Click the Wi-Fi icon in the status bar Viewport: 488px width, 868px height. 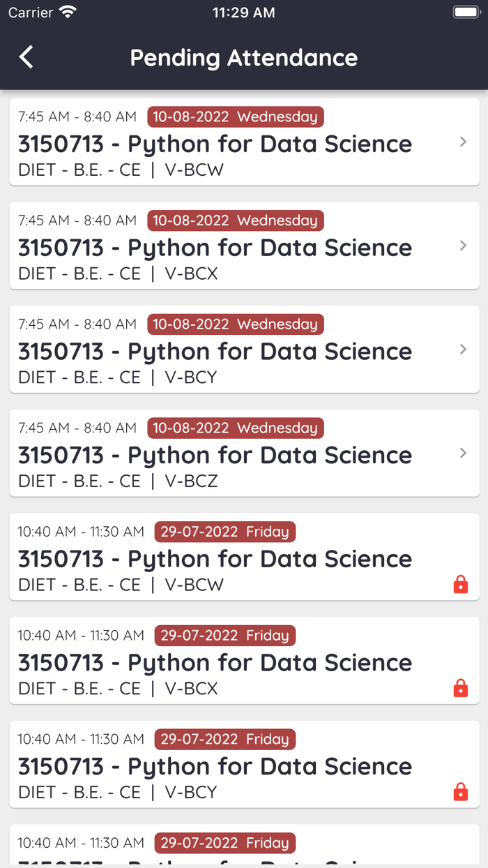click(x=67, y=11)
